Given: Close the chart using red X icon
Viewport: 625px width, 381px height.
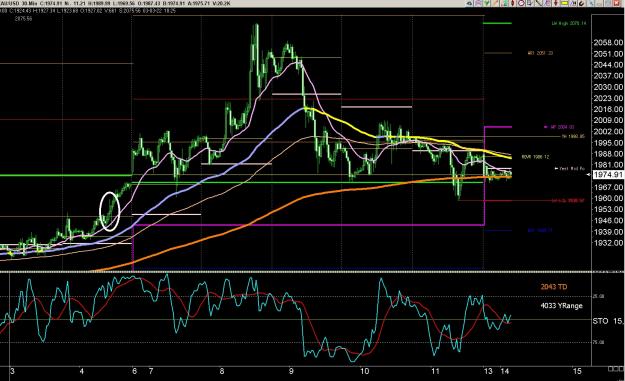Looking at the screenshot, I should 616,3.
